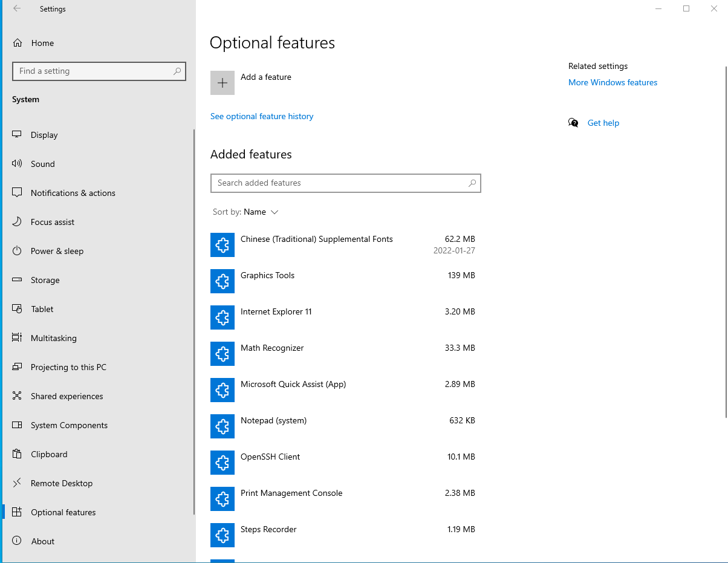728x563 pixels.
Task: Click the Notifications & actions bell icon
Action: click(x=16, y=192)
